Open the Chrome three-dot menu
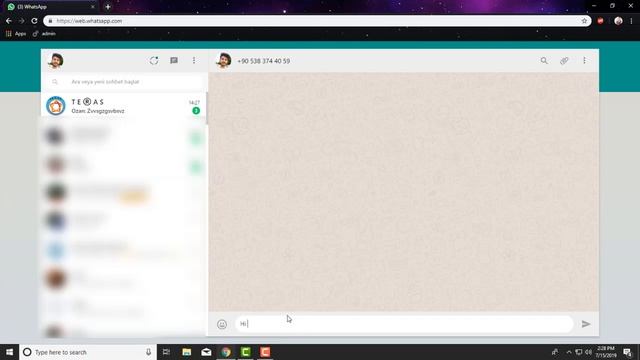Viewport: 640px width, 360px height. click(x=631, y=21)
